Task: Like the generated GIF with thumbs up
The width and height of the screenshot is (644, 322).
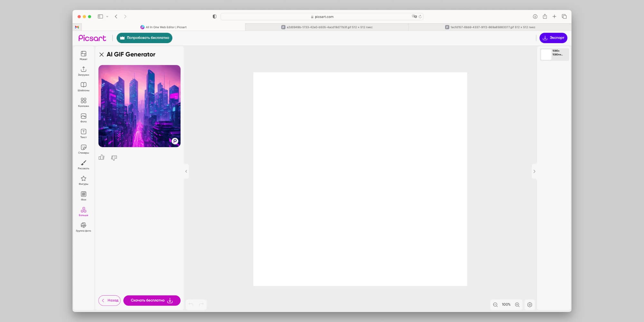Action: click(101, 157)
